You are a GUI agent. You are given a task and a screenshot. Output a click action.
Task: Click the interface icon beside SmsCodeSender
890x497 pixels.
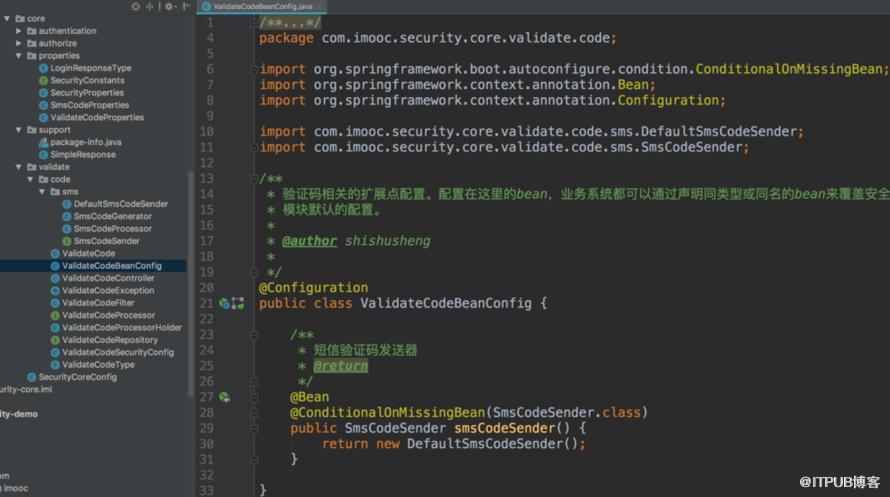pos(66,241)
